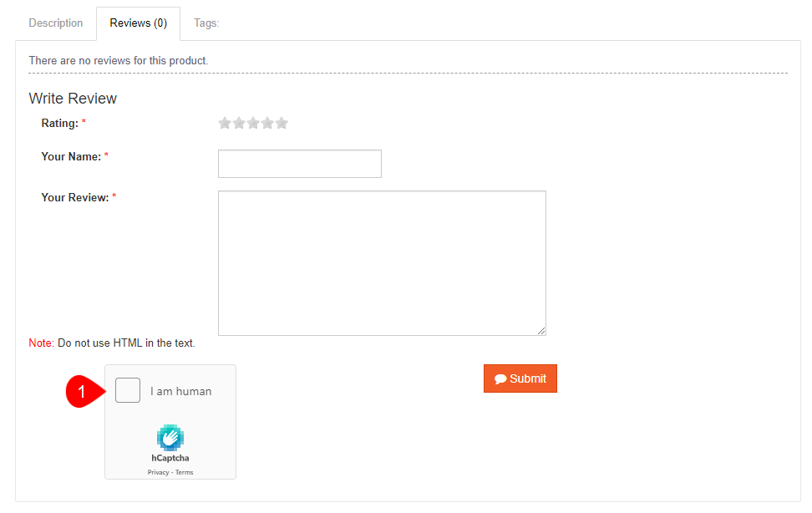
Task: Click the "I am human" label text
Action: coord(180,391)
